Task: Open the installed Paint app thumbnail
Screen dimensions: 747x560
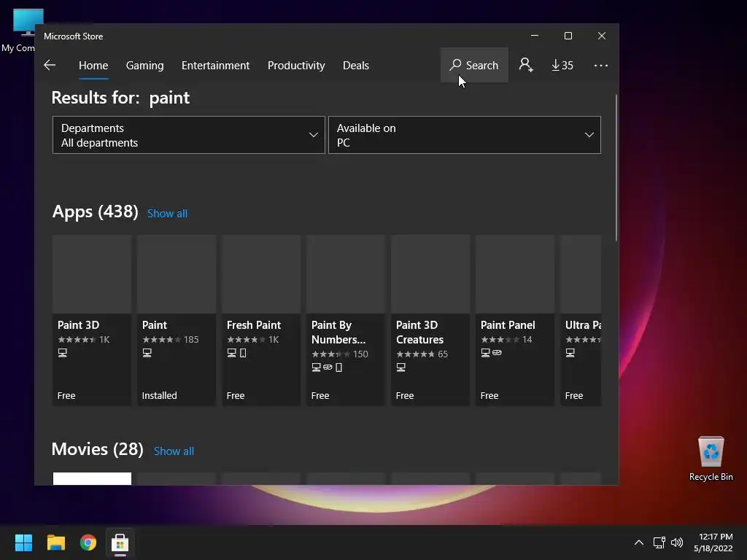Action: click(x=177, y=274)
